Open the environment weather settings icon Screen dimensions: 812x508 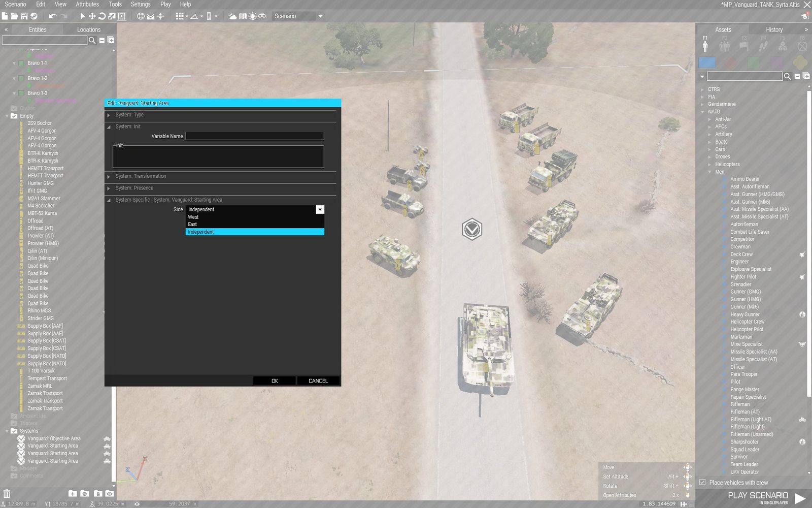point(231,16)
